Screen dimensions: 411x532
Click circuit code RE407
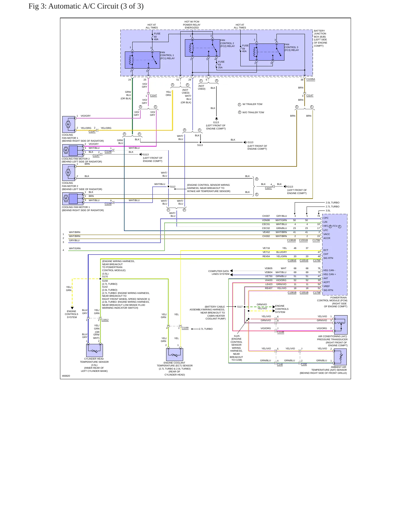point(269,288)
